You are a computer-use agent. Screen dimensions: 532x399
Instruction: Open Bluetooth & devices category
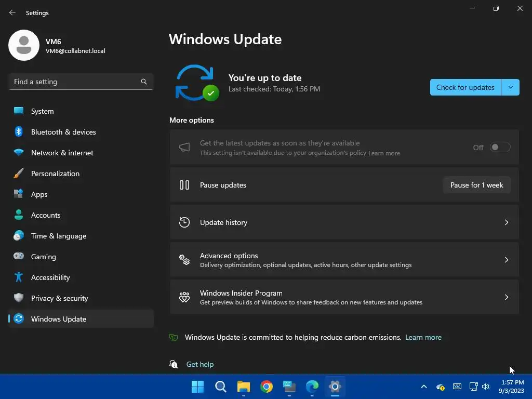tap(81, 131)
